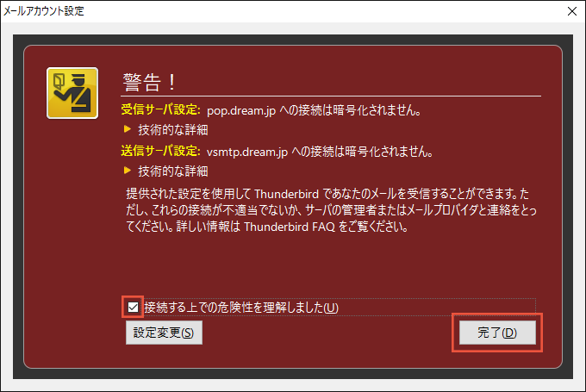Click the 警告！ heading
Viewport: 586px width, 392px height.
[x=149, y=82]
